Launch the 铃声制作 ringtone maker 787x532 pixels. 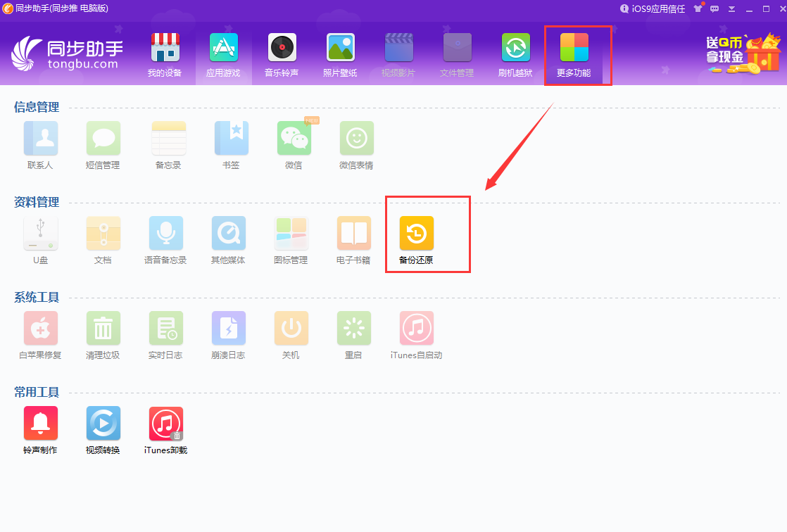coord(40,423)
